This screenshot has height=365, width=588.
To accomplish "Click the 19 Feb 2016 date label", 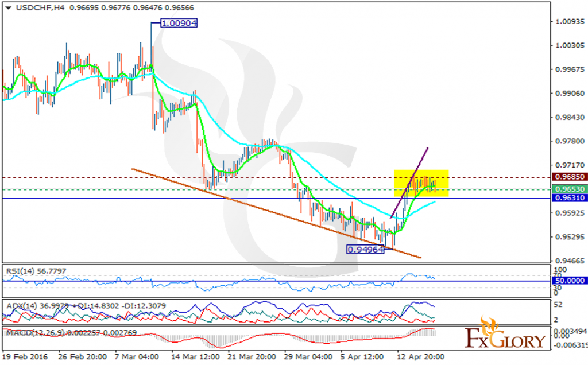I will 25,357.
